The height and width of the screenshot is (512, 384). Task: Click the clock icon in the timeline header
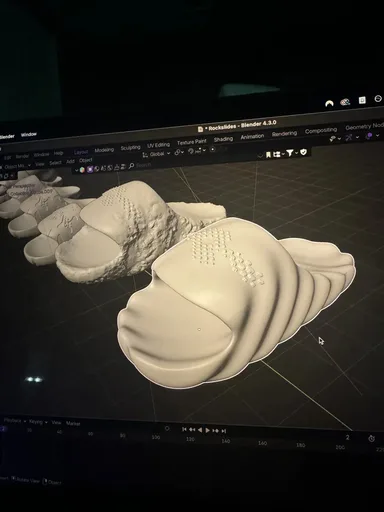click(x=372, y=439)
